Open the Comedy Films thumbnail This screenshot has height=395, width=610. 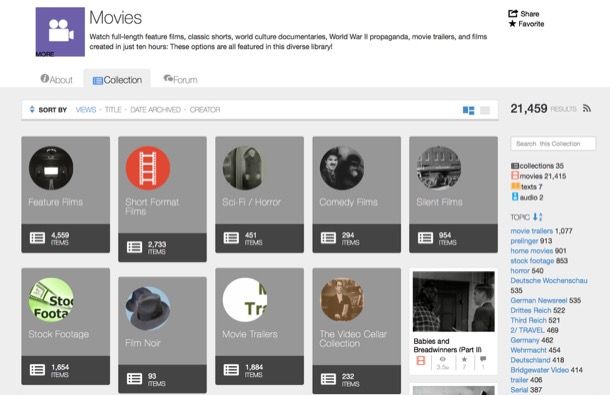(x=342, y=168)
